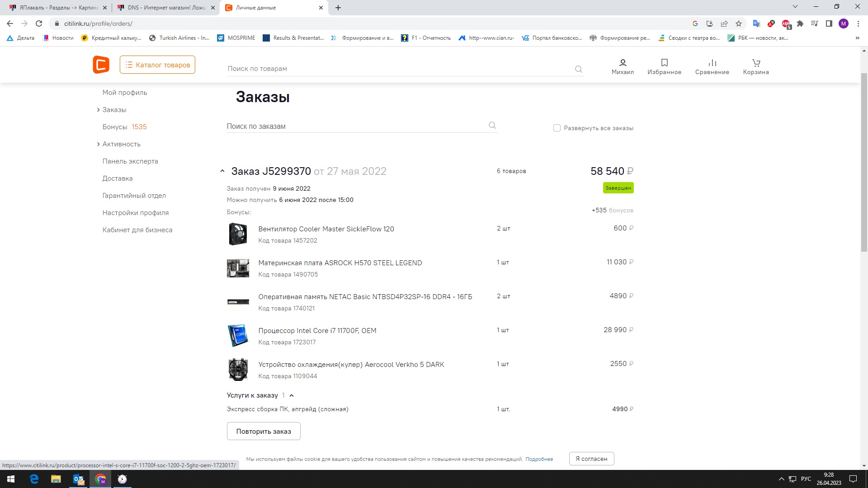Open Гарантийный отдел in sidebar
Screen dimensions: 868x488
[x=134, y=196]
